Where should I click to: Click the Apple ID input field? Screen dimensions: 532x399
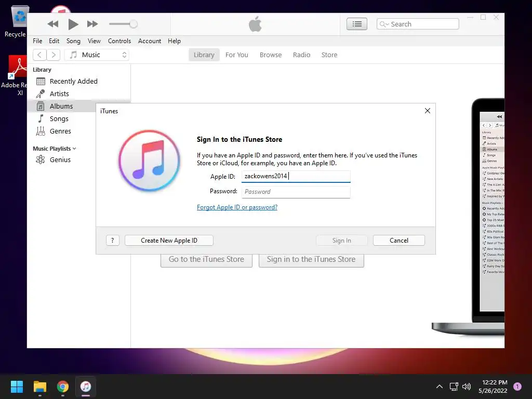pos(296,177)
